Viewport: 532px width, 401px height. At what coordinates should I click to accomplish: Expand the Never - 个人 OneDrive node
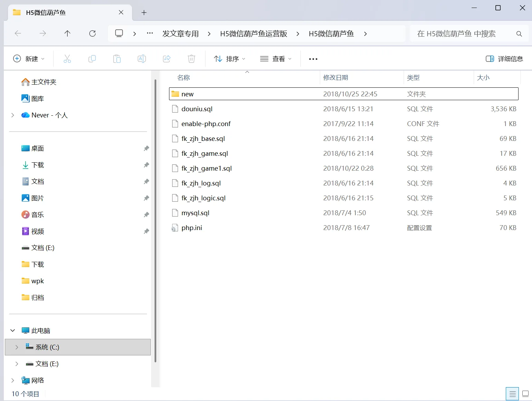coord(13,115)
